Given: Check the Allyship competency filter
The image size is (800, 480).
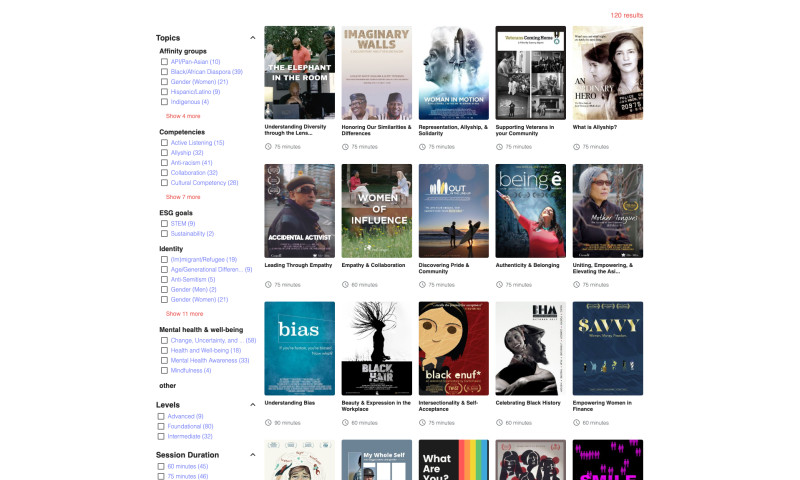Looking at the screenshot, I should tap(164, 153).
